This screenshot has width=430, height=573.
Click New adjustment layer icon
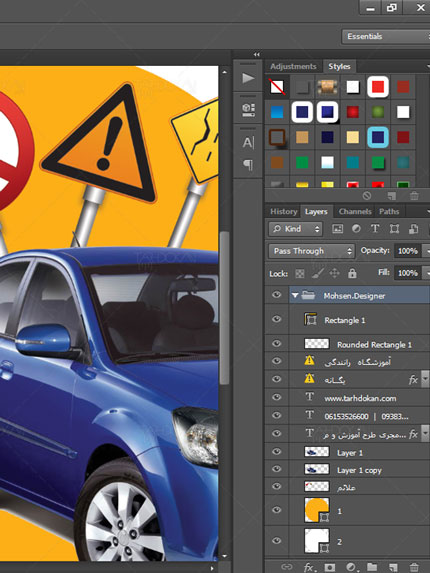coord(351,567)
